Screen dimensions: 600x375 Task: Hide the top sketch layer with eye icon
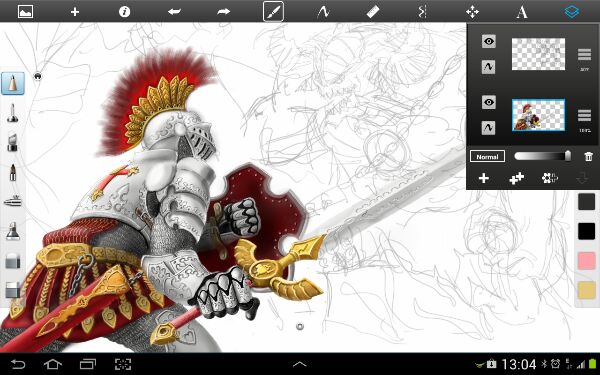pyautogui.click(x=489, y=41)
